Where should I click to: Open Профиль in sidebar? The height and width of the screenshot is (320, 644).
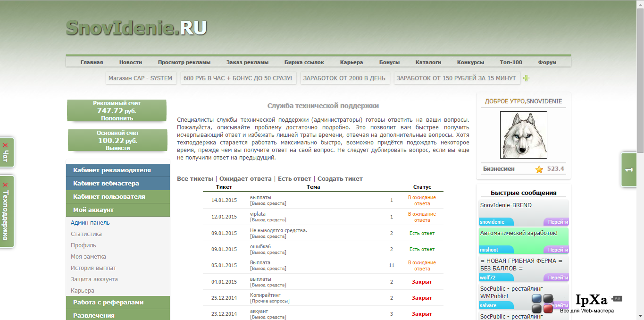pyautogui.click(x=84, y=245)
